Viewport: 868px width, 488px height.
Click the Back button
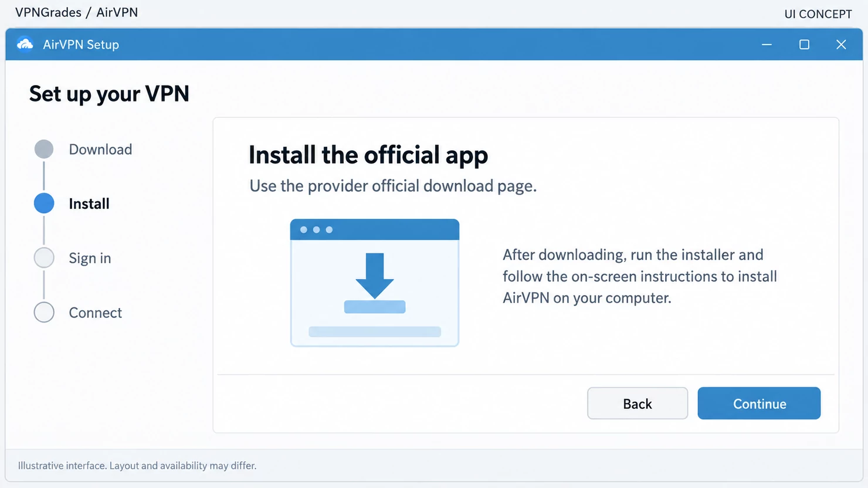tap(638, 403)
